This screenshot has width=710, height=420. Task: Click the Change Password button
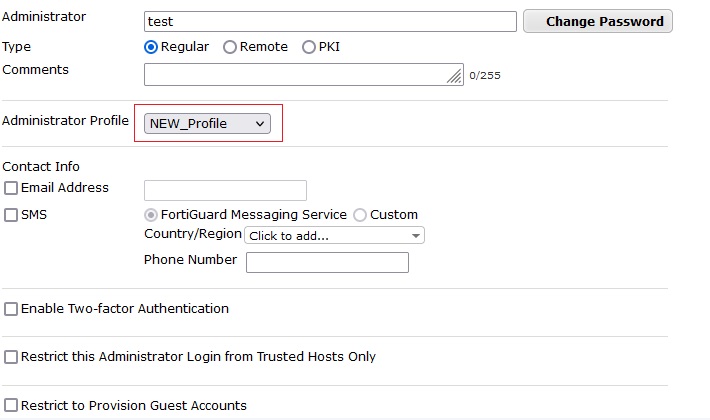[598, 21]
